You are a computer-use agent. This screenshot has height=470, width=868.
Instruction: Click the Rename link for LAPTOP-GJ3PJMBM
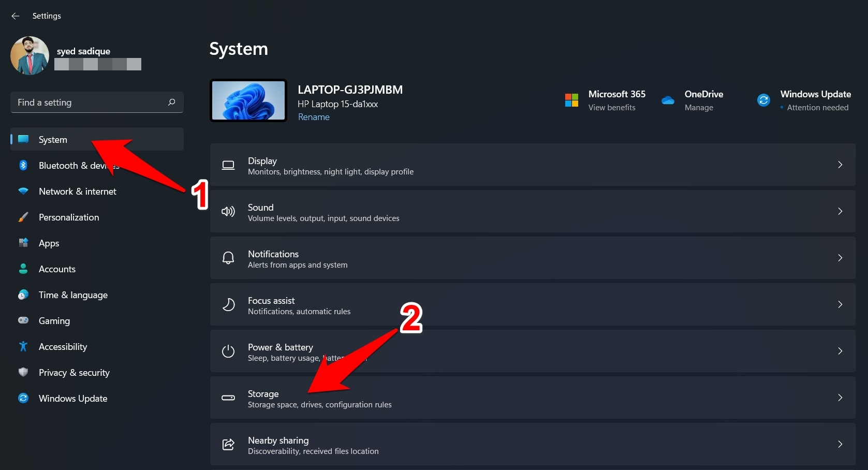click(314, 117)
